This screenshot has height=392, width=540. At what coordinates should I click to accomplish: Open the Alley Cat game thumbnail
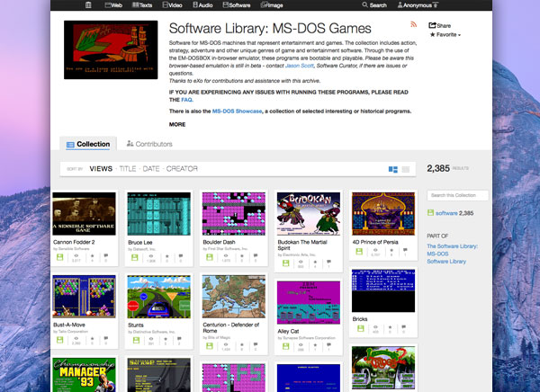click(308, 302)
